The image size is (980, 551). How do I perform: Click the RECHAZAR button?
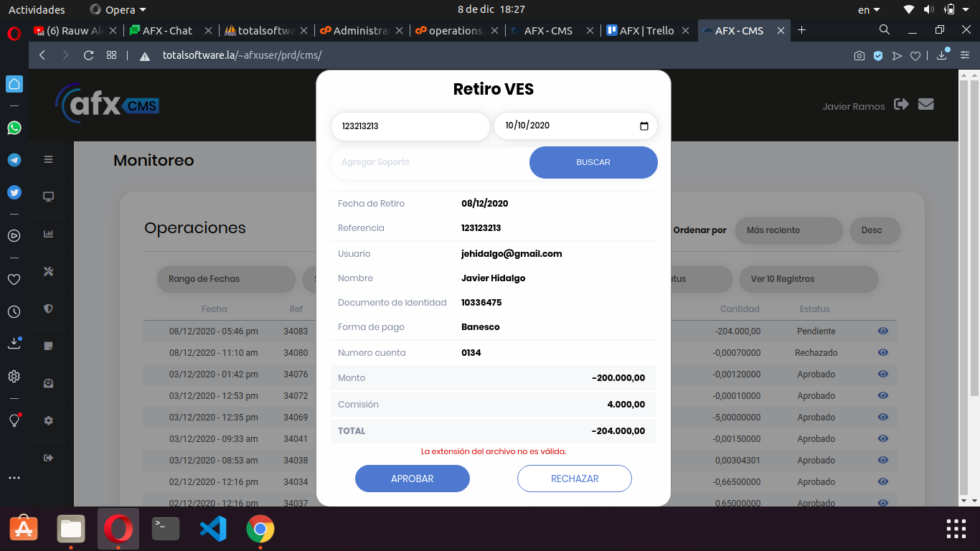(x=574, y=479)
